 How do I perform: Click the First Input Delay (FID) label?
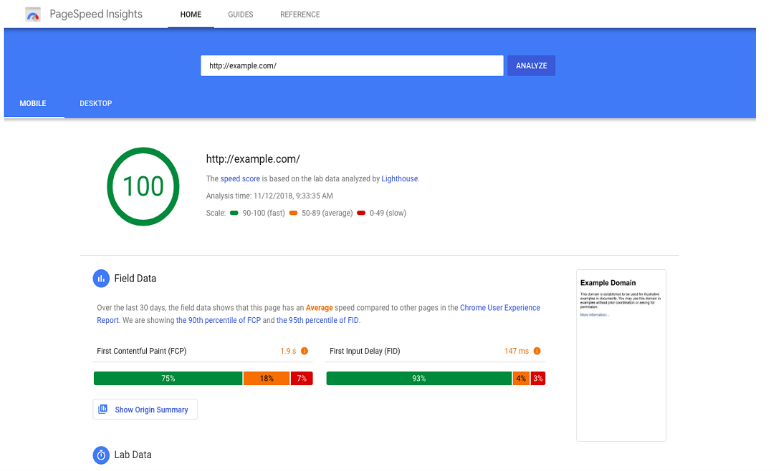click(365, 351)
